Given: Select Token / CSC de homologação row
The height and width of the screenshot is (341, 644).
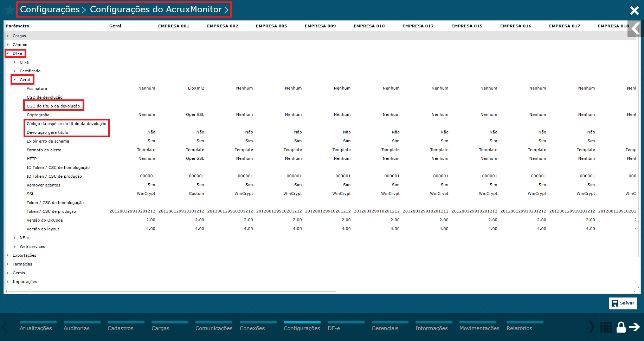Looking at the screenshot, I should point(55,203).
